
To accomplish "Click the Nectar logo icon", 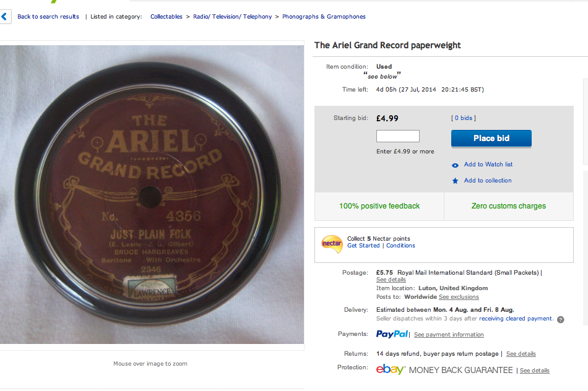I will (x=332, y=244).
